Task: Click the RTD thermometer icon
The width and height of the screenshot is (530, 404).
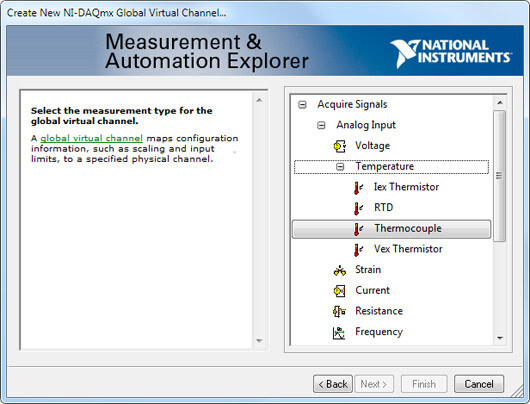Action: coord(358,208)
